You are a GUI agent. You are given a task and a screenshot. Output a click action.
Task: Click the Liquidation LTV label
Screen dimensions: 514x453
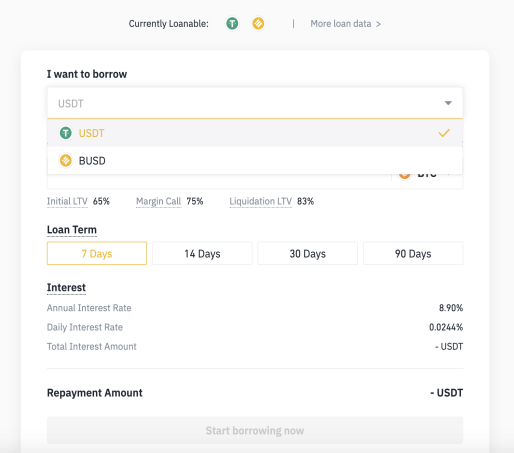coord(261,201)
